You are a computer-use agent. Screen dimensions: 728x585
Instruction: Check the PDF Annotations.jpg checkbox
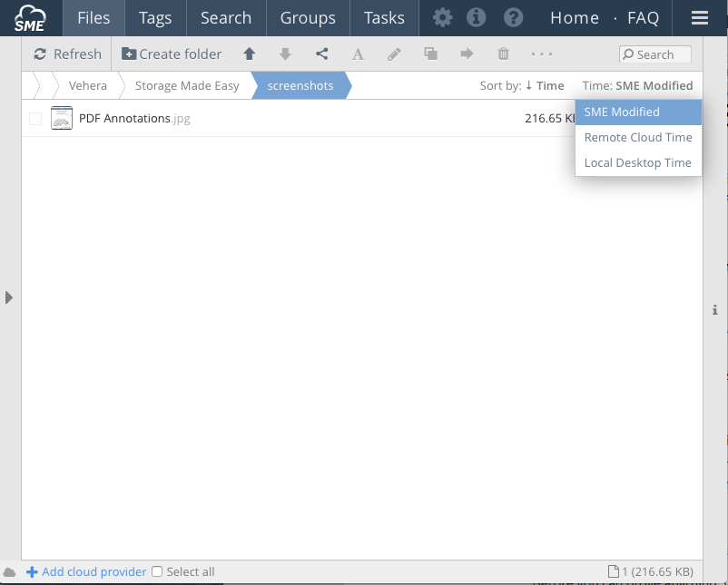(x=35, y=119)
